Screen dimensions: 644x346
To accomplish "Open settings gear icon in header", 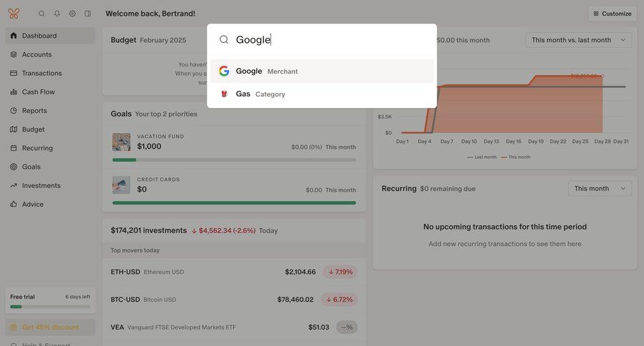I will coord(72,14).
